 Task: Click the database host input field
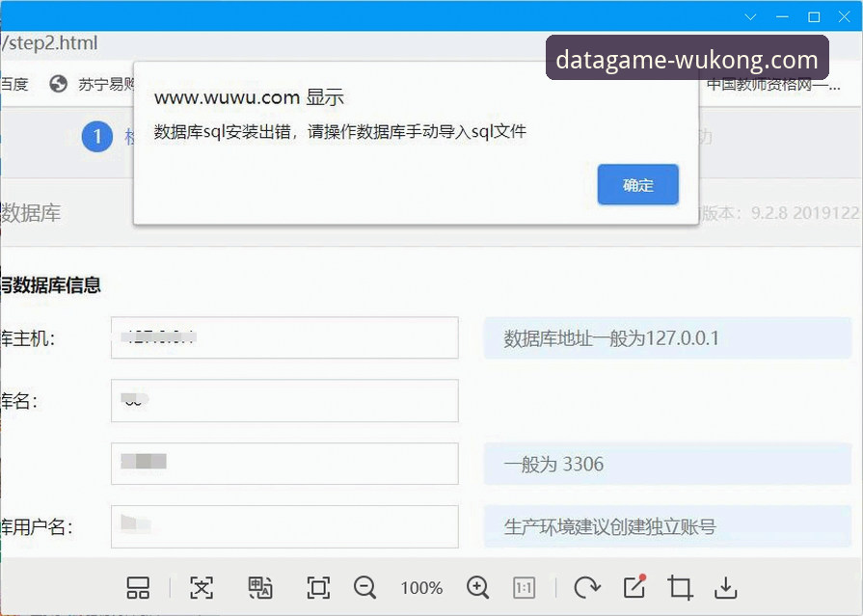[x=284, y=337]
